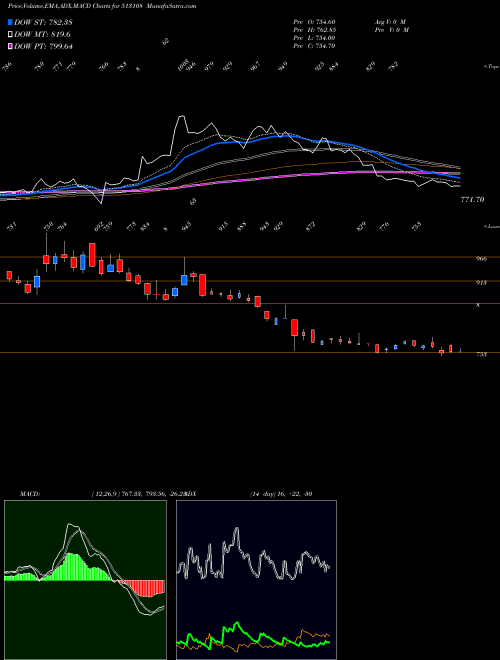This screenshot has height=660, width=500.
Task: Click the chart title mentioning MunafaSutra.com
Action: click(x=102, y=6)
